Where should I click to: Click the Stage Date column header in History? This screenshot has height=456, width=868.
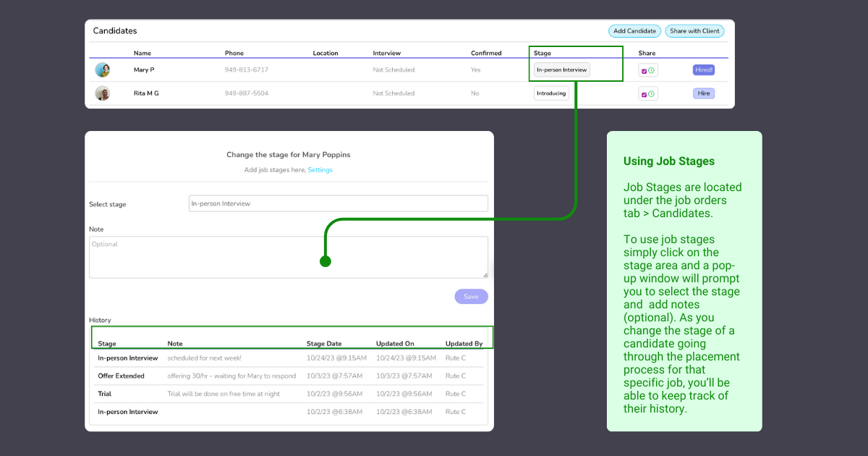click(x=324, y=344)
